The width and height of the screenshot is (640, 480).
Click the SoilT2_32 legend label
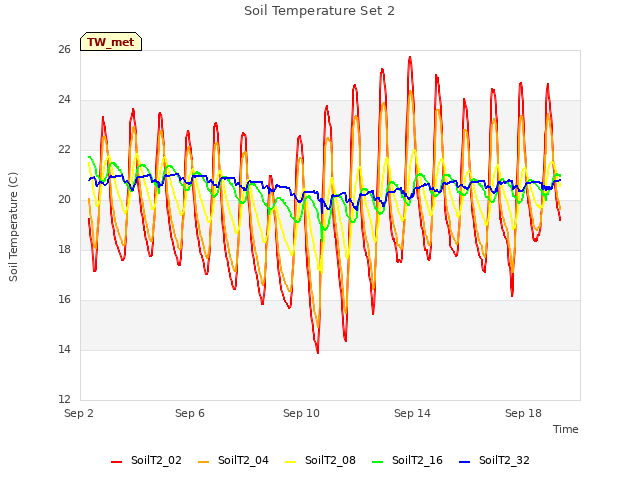tap(504, 460)
